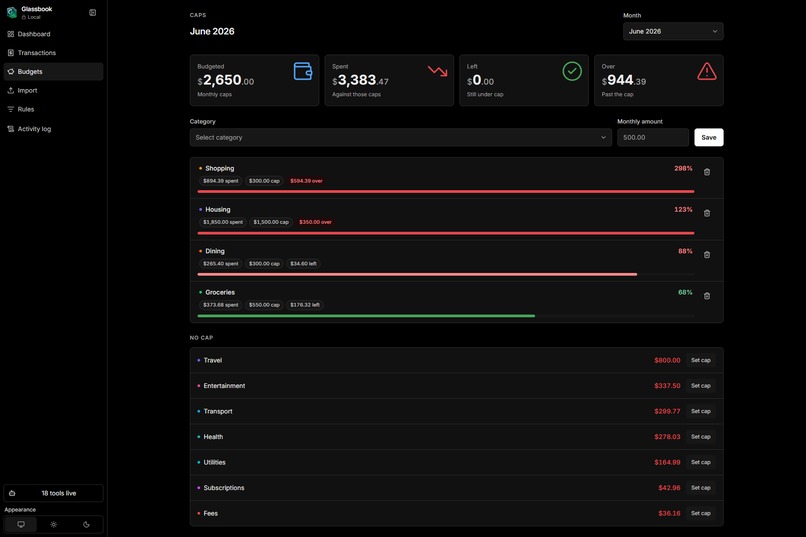Screen dimensions: 806x537
Task: Click the 68% percentage label
Action: [685, 292]
